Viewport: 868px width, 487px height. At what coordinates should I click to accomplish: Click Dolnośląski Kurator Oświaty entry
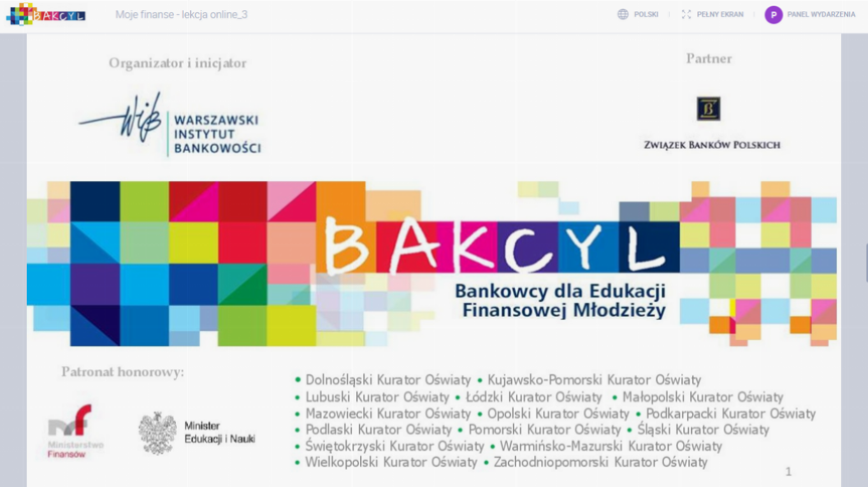388,381
